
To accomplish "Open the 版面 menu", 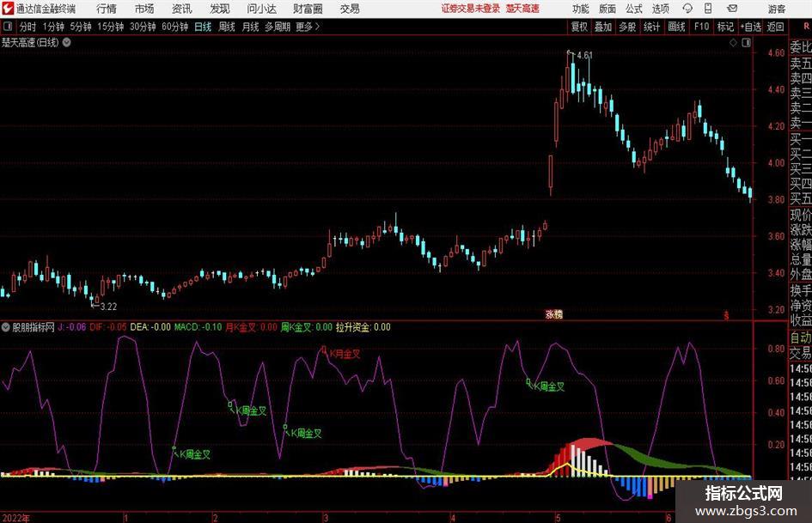I will click(607, 9).
